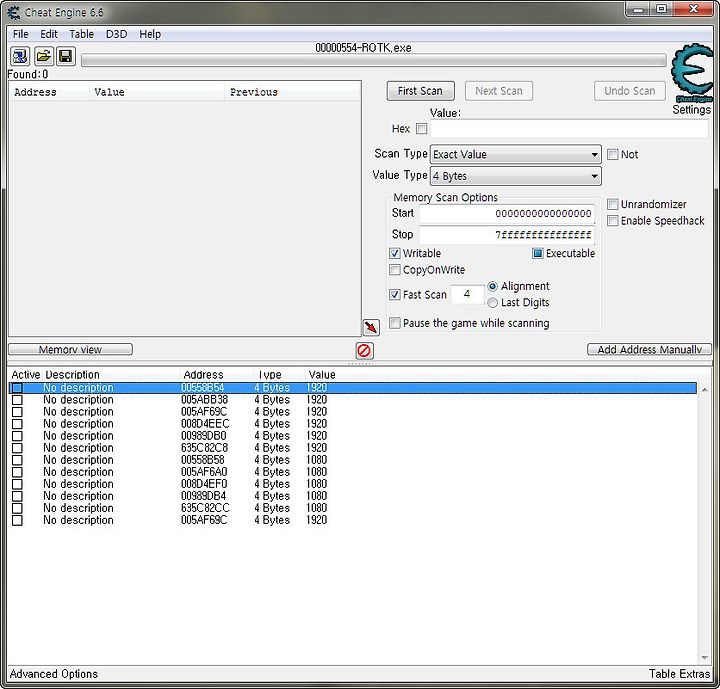Open the Scan Type dropdown
Viewport: 720px width, 689px height.
pos(516,154)
